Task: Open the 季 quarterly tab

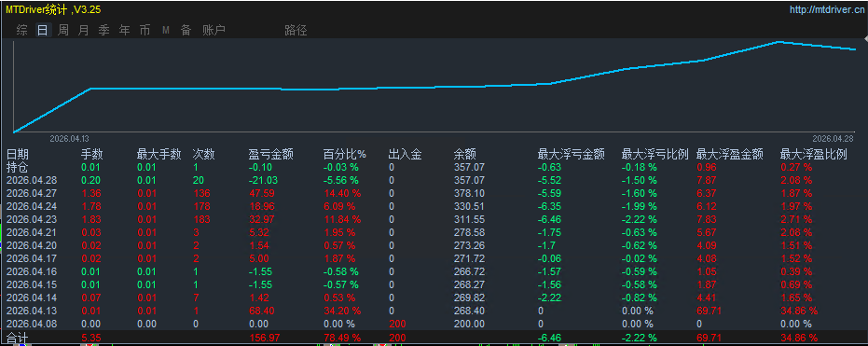Action: pos(104,31)
